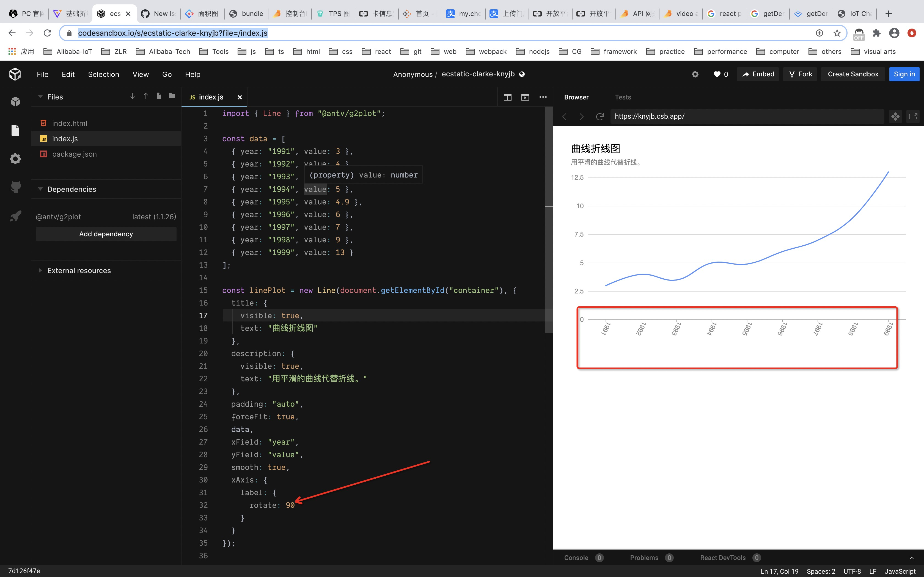Viewport: 924px width, 577px height.
Task: Open the Deployment rocket icon in sidebar
Action: [x=15, y=216]
